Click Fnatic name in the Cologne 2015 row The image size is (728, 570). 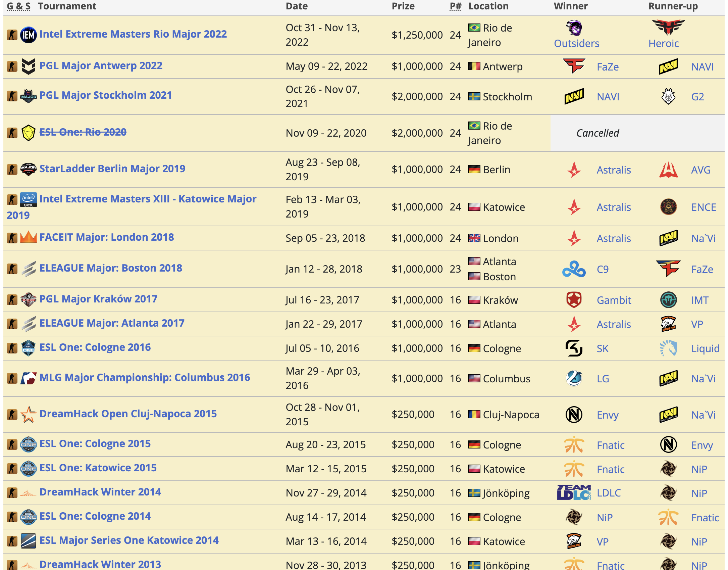tap(611, 445)
